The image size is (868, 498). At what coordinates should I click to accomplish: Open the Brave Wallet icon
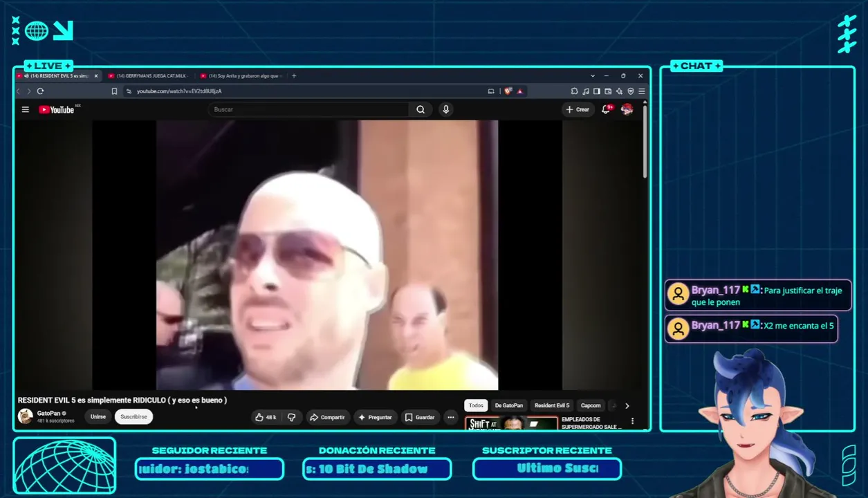click(x=608, y=91)
